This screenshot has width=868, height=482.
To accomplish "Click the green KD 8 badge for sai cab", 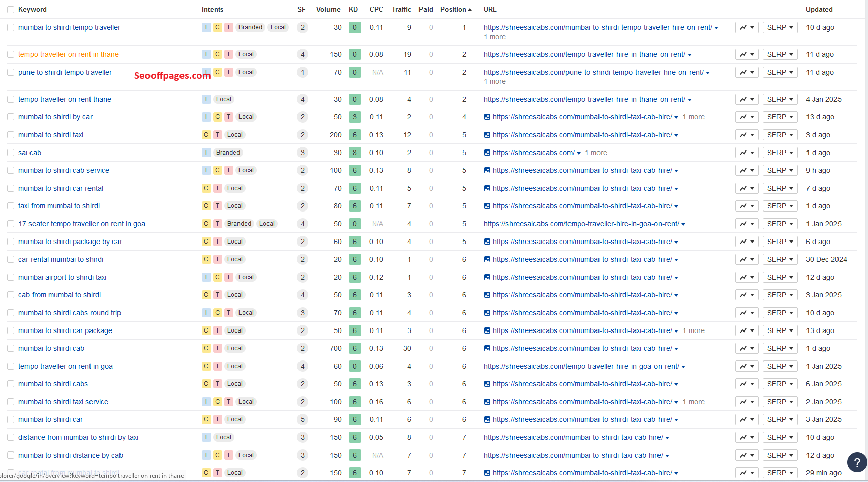I will [354, 153].
